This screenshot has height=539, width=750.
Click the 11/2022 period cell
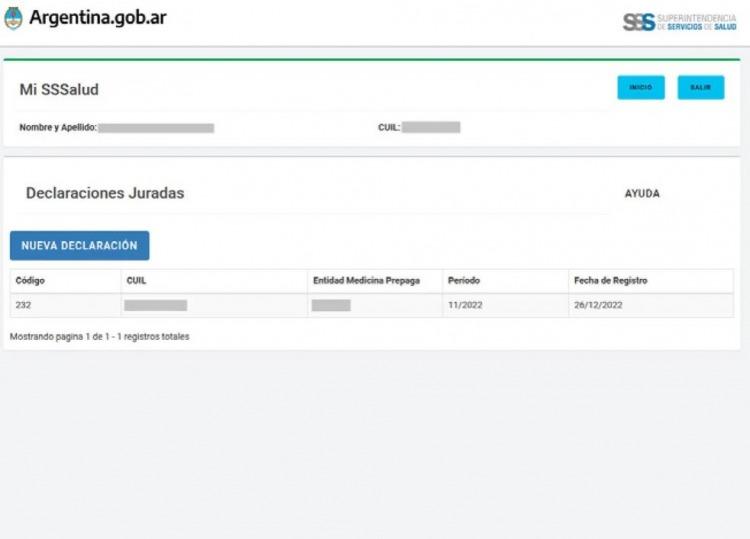point(465,305)
